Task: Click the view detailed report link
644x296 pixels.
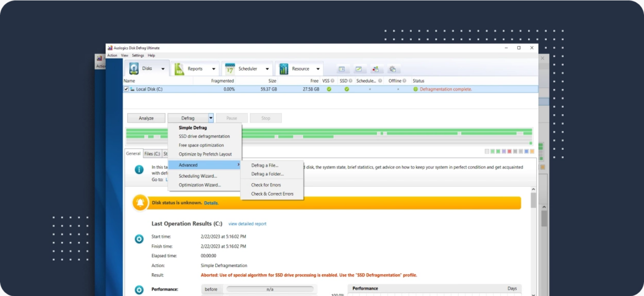Action: pyautogui.click(x=247, y=224)
